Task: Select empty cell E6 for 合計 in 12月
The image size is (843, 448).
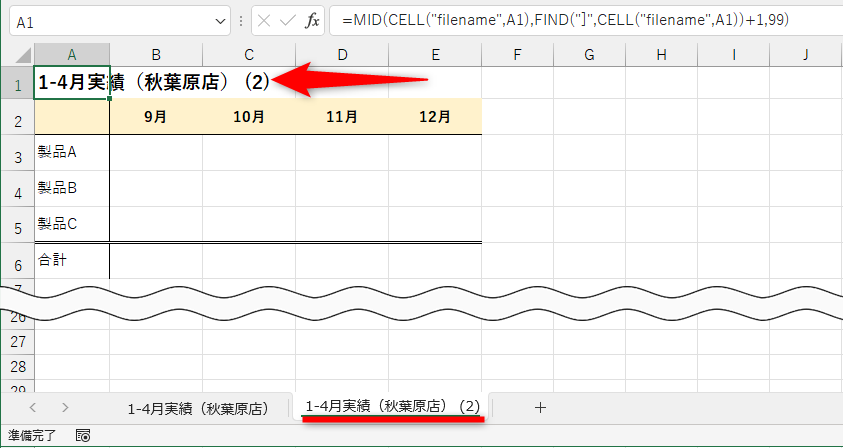Action: (435, 261)
